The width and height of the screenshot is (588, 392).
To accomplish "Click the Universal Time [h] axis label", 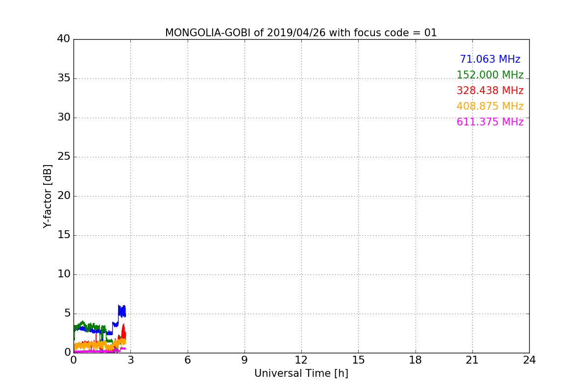I will tap(301, 373).
